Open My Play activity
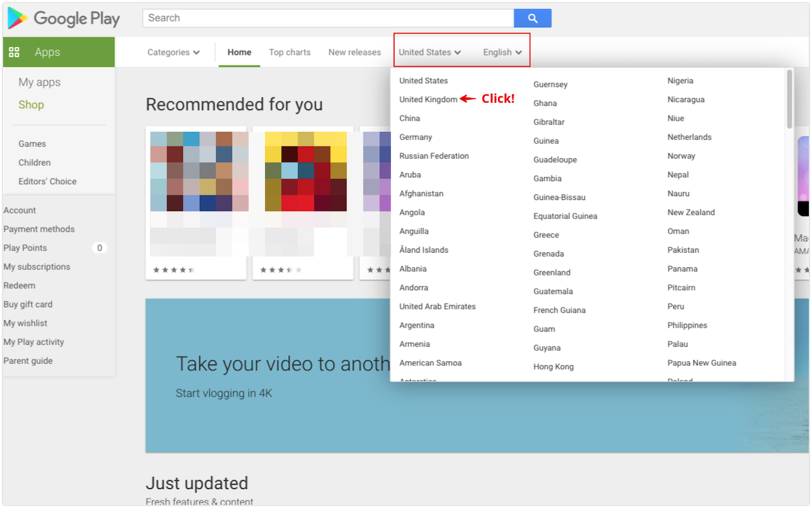 click(x=34, y=342)
